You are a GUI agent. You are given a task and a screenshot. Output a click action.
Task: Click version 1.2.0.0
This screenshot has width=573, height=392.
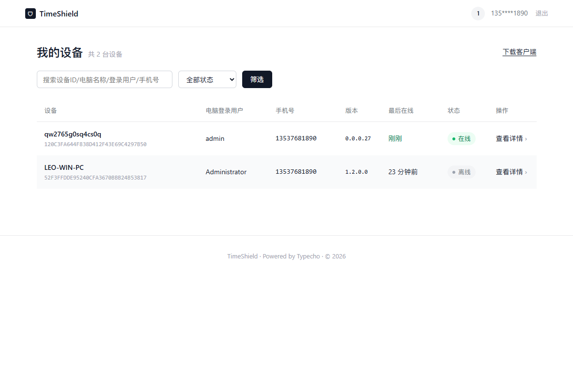[x=356, y=172]
